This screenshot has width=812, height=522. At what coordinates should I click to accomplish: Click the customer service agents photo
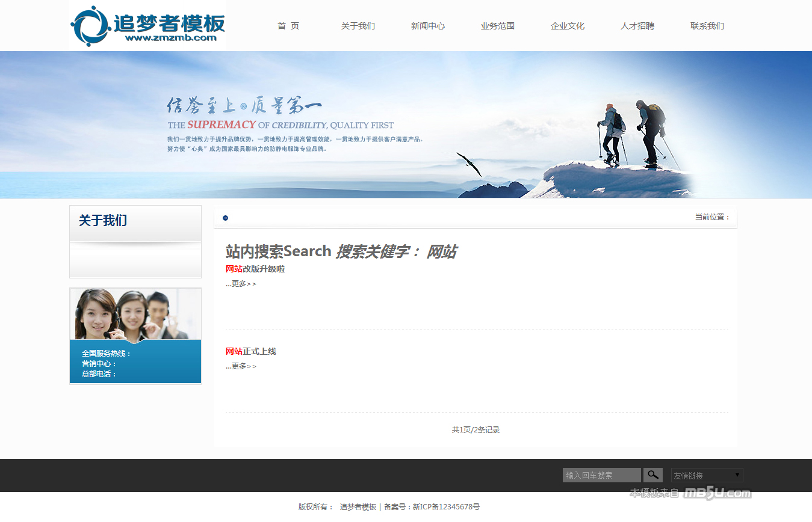(x=135, y=315)
